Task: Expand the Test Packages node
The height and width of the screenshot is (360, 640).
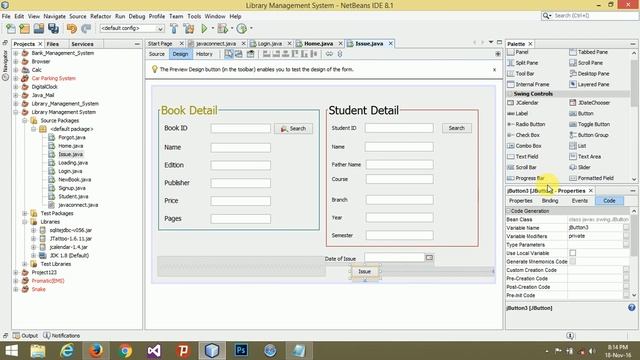Action: [x=24, y=213]
